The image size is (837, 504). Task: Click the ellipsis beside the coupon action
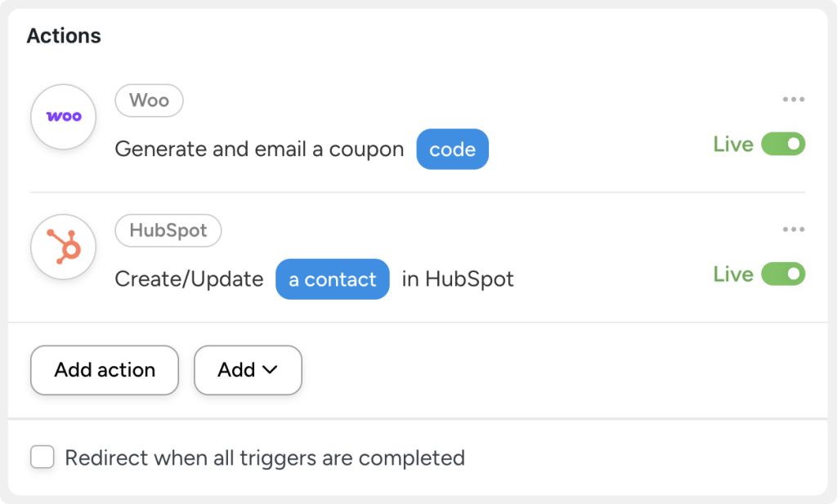(792, 99)
